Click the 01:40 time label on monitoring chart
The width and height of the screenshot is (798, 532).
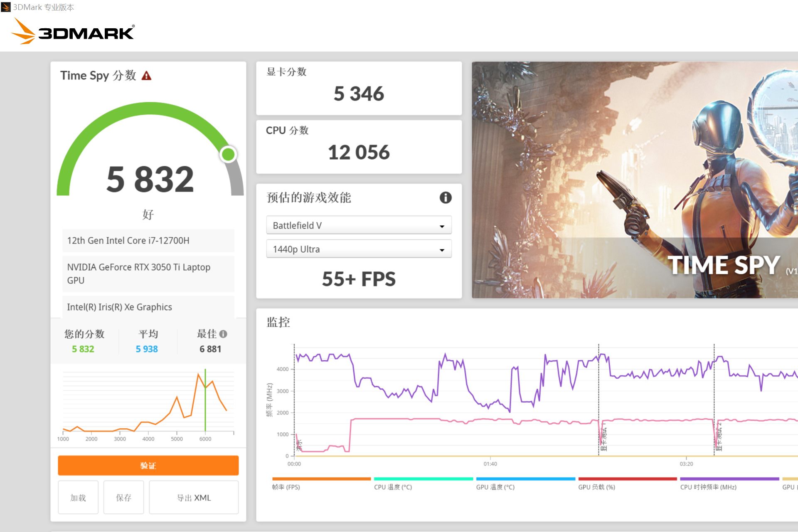(490, 464)
